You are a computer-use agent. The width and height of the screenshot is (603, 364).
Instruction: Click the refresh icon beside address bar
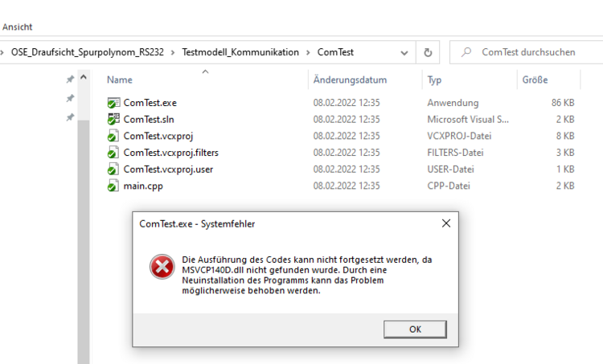pyautogui.click(x=428, y=52)
